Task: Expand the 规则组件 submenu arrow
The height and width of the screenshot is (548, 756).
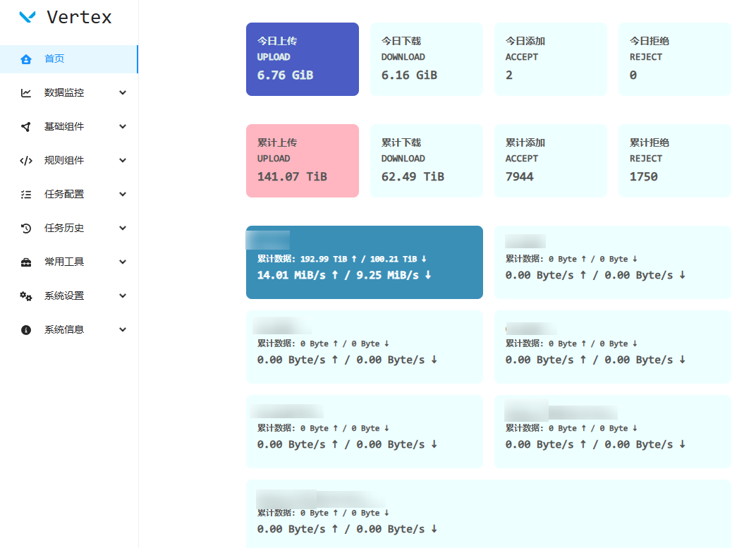Action: [123, 161]
